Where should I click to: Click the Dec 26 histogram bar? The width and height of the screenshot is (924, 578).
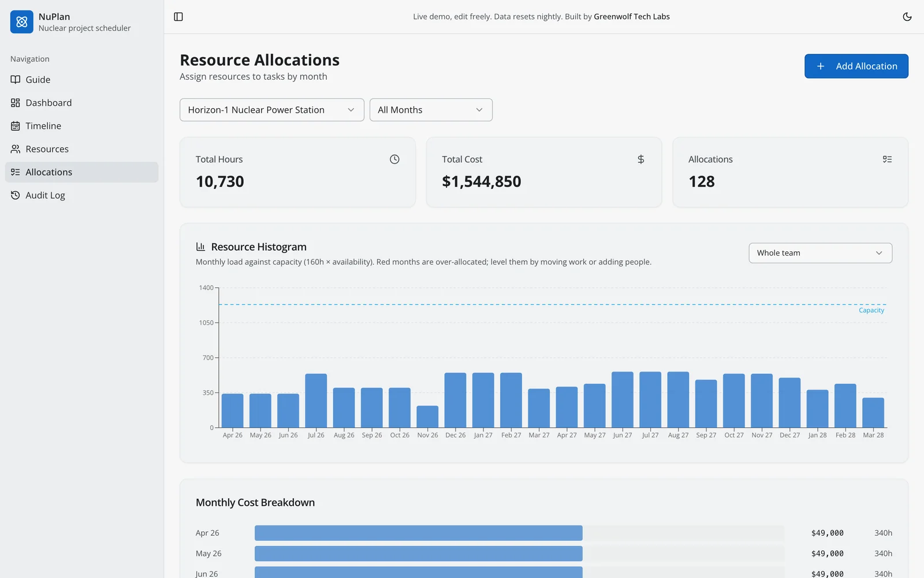tap(455, 401)
